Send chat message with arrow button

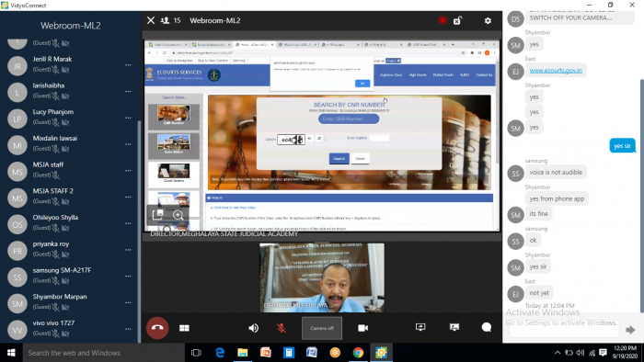(630, 330)
